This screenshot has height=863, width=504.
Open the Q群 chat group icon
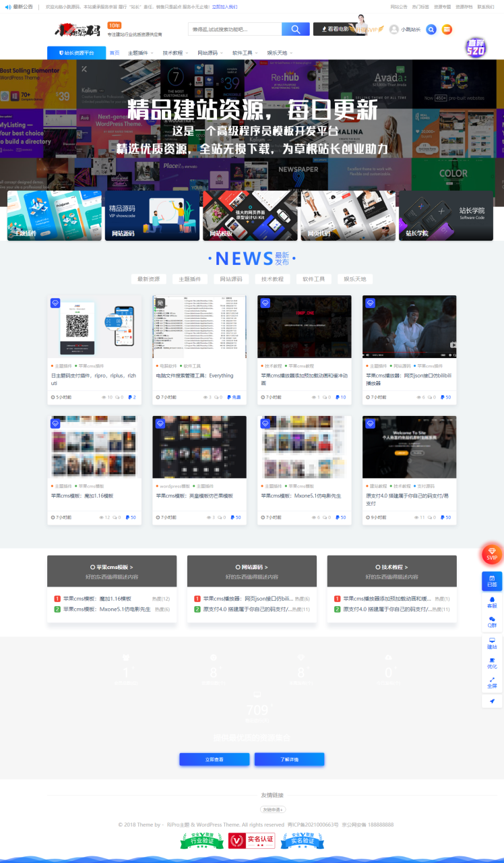coord(492,622)
